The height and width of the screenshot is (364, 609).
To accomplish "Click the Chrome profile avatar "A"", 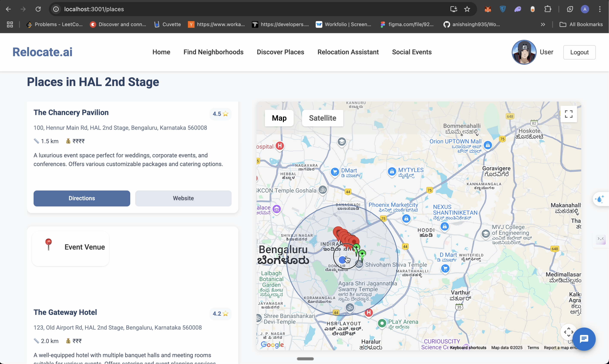I will (x=585, y=9).
